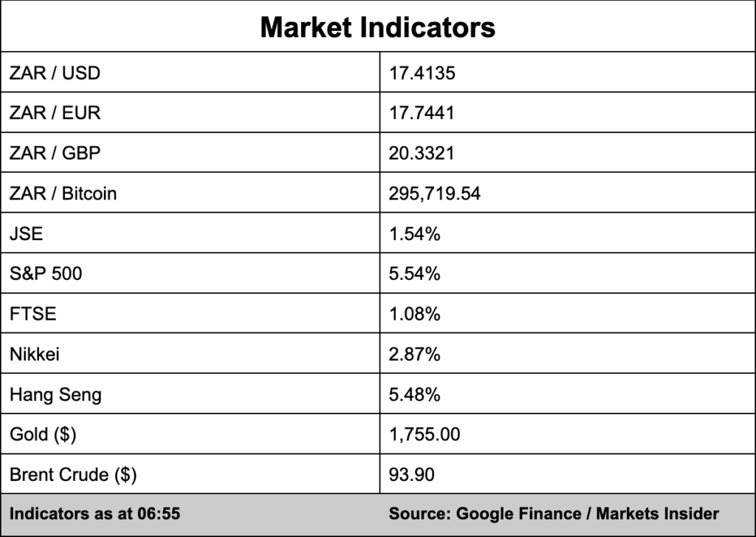Click the S&P 500 5.54% value
This screenshot has width=756, height=537.
pos(415,274)
